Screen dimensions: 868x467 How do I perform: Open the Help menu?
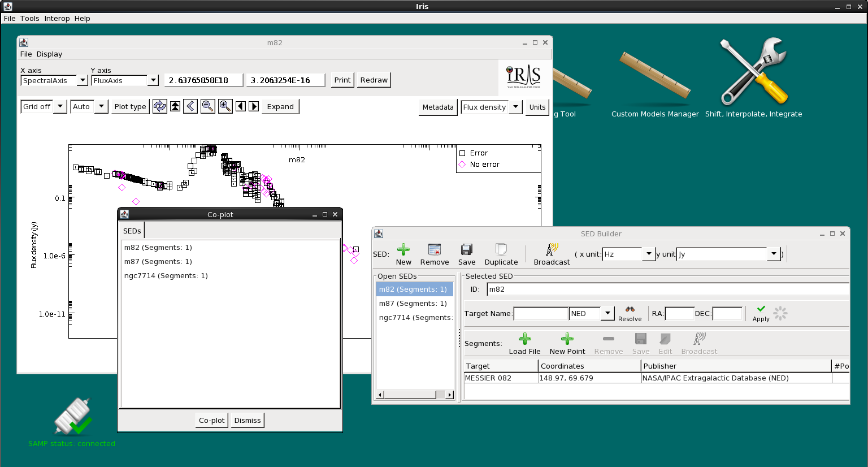click(x=83, y=18)
